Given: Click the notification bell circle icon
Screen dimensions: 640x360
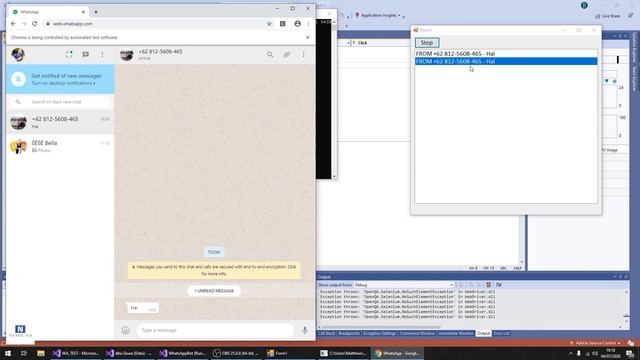Looking at the screenshot, I should 18,79.
